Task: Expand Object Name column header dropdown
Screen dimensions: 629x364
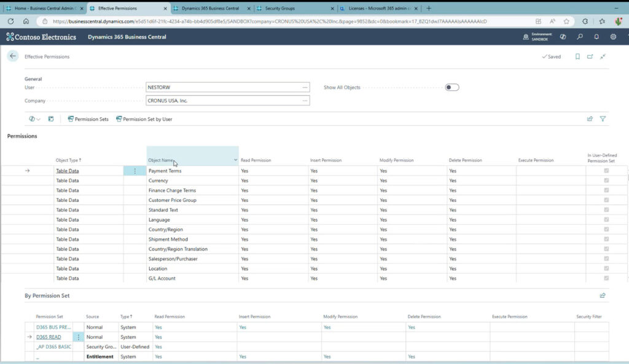Action: pyautogui.click(x=235, y=160)
